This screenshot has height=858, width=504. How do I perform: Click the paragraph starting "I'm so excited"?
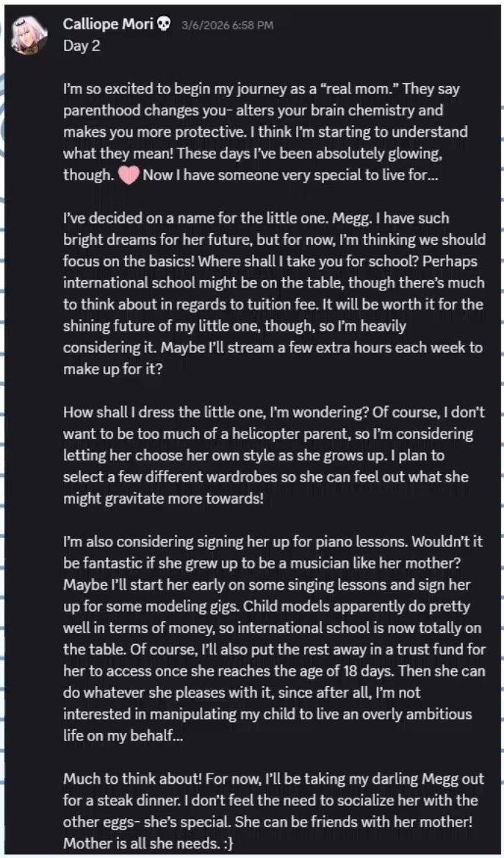272,132
